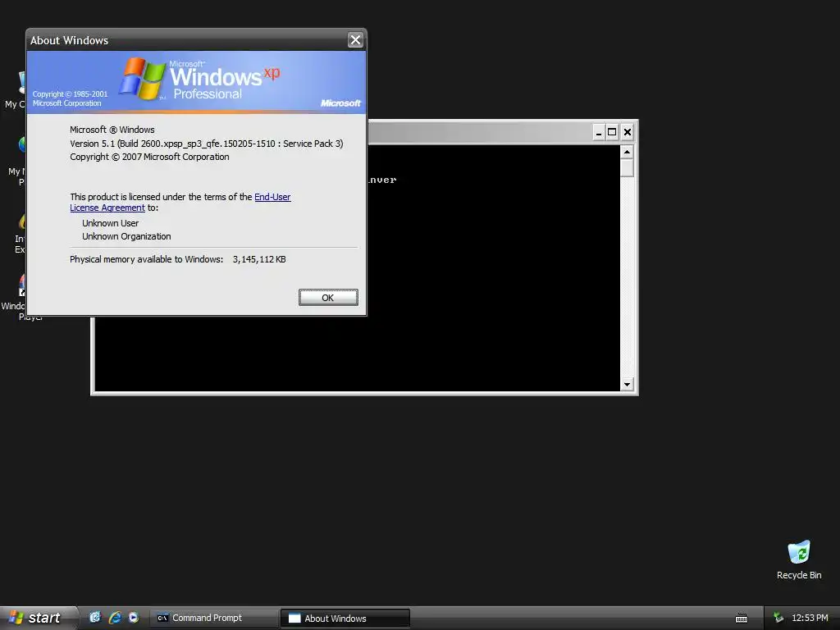Open the on-screen keyboard tray icon

point(742,619)
